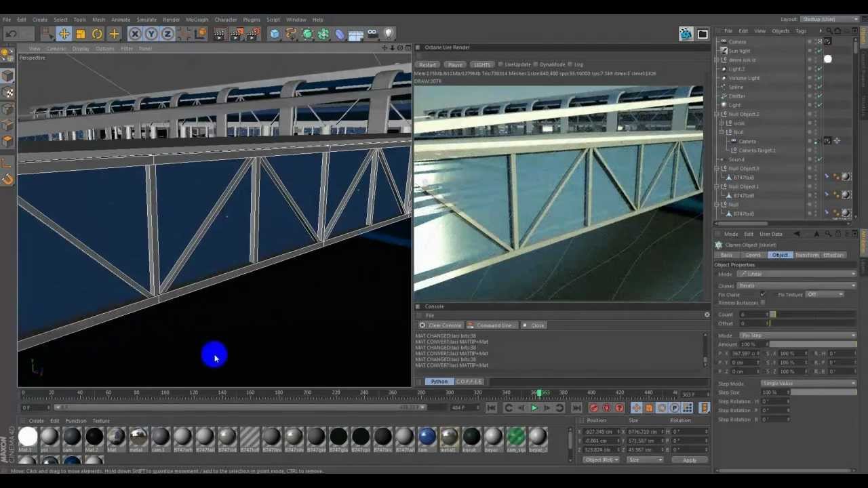The height and width of the screenshot is (488, 868).
Task: Click the Octane icon at top right
Action: (x=686, y=34)
